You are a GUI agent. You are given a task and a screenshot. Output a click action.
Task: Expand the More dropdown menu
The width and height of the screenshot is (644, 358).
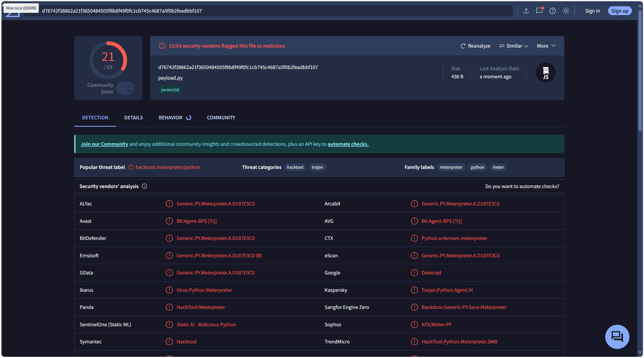coord(546,46)
